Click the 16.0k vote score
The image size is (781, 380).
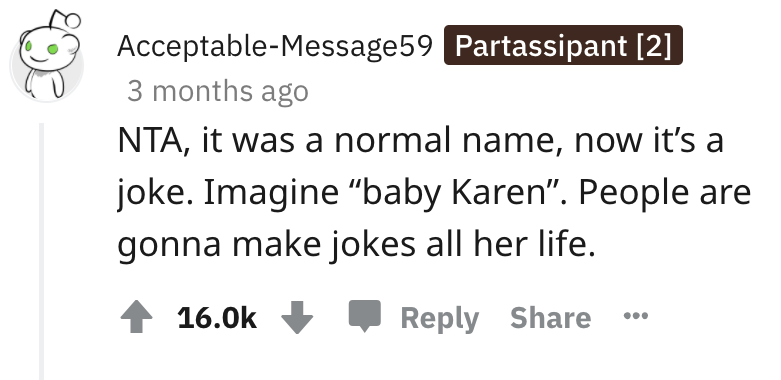tap(217, 318)
